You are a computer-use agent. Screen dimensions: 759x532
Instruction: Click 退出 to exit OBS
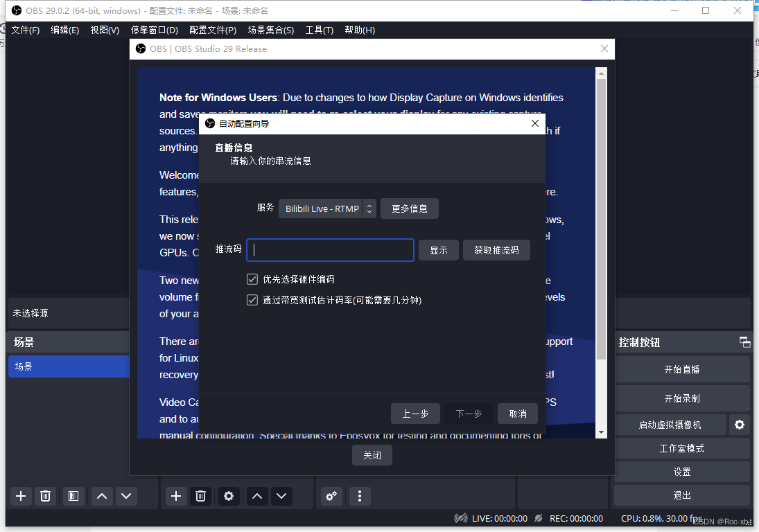pyautogui.click(x=682, y=495)
